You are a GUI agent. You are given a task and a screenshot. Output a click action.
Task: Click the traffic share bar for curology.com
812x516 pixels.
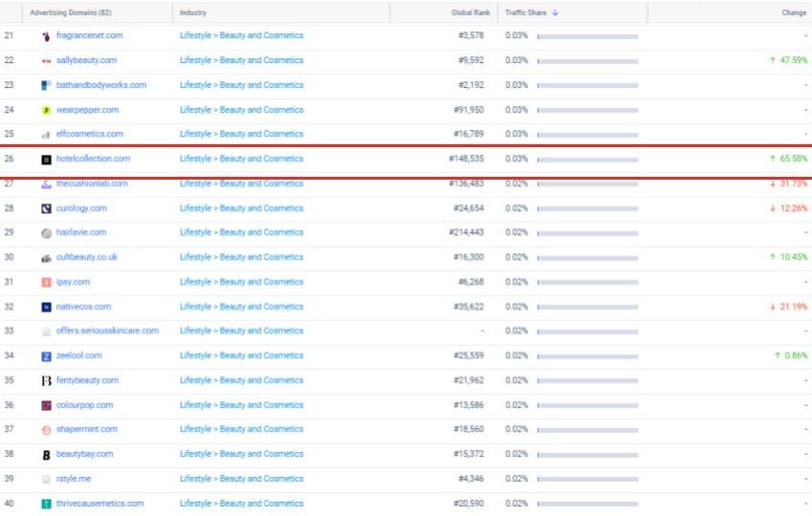click(x=588, y=208)
